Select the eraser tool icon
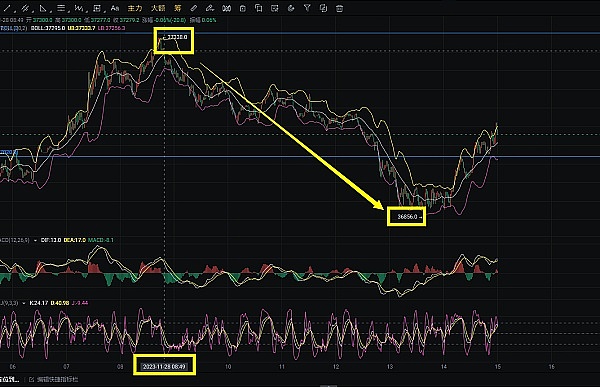The width and height of the screenshot is (600, 387). point(194,8)
